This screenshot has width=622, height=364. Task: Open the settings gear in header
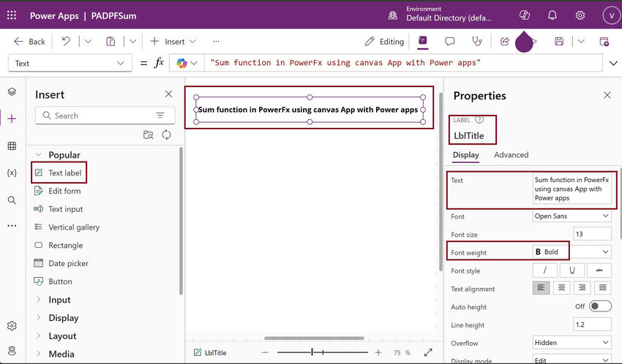[x=580, y=15]
